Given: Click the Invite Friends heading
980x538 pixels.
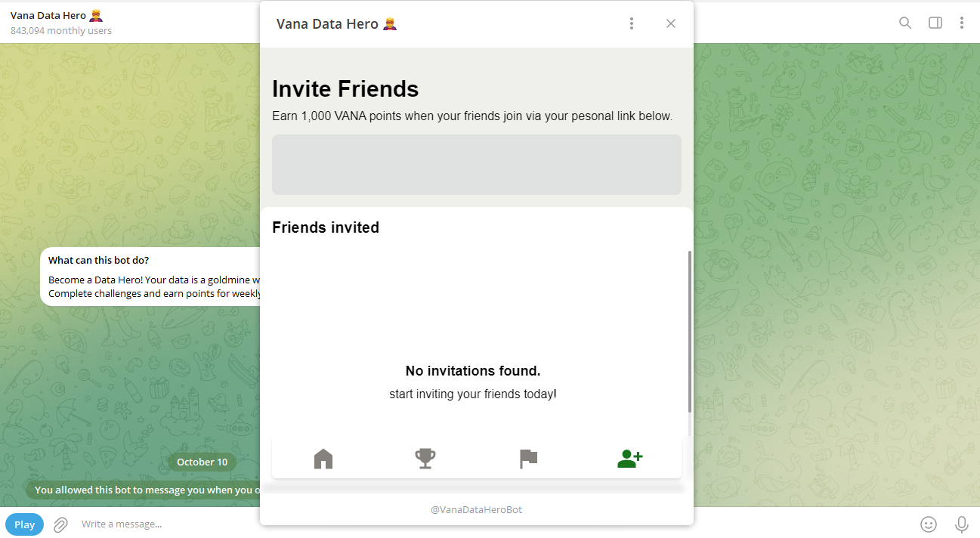Looking at the screenshot, I should pos(345,88).
